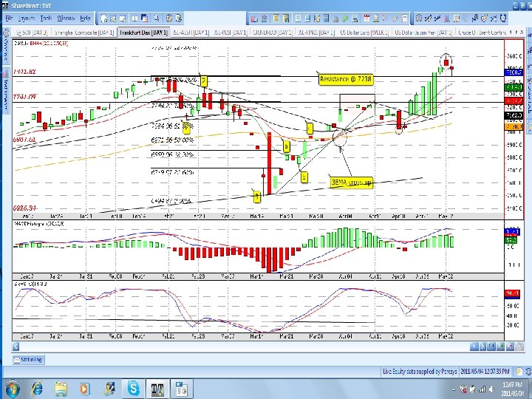This screenshot has width=532, height=399.
Task: Click the red arrow button below chart
Action: coord(511,347)
